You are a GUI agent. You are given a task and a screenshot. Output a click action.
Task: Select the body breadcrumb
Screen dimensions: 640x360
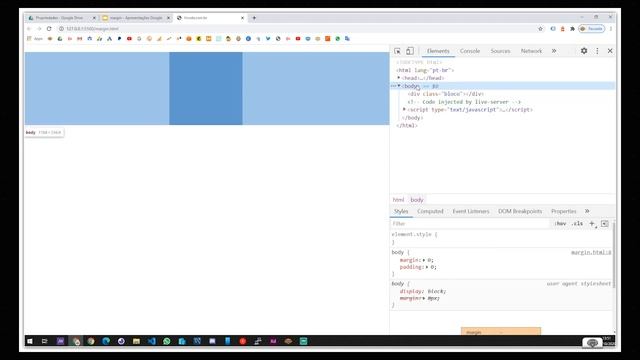[x=417, y=200]
